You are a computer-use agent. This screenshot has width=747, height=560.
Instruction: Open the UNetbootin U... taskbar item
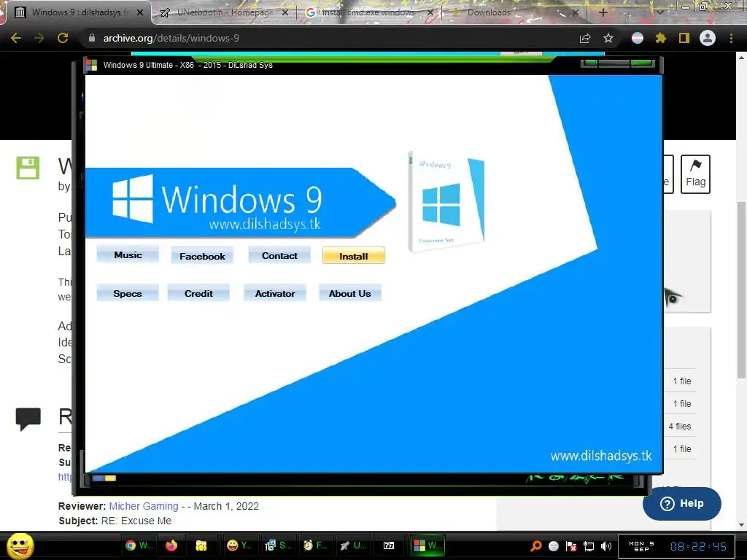pos(353,545)
